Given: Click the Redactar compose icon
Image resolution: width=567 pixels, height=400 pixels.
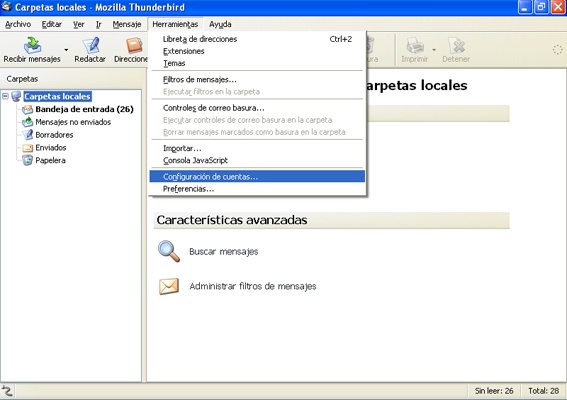Looking at the screenshot, I should point(91,45).
